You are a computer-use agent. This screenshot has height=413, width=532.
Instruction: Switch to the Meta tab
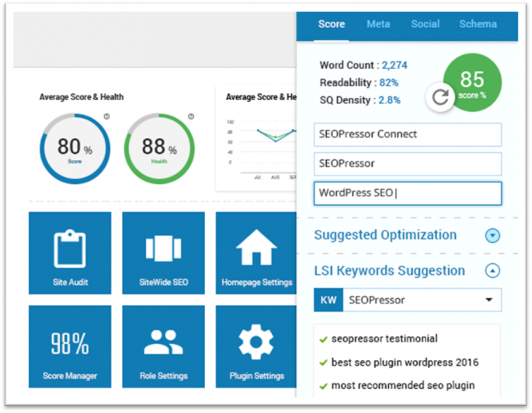pyautogui.click(x=378, y=24)
